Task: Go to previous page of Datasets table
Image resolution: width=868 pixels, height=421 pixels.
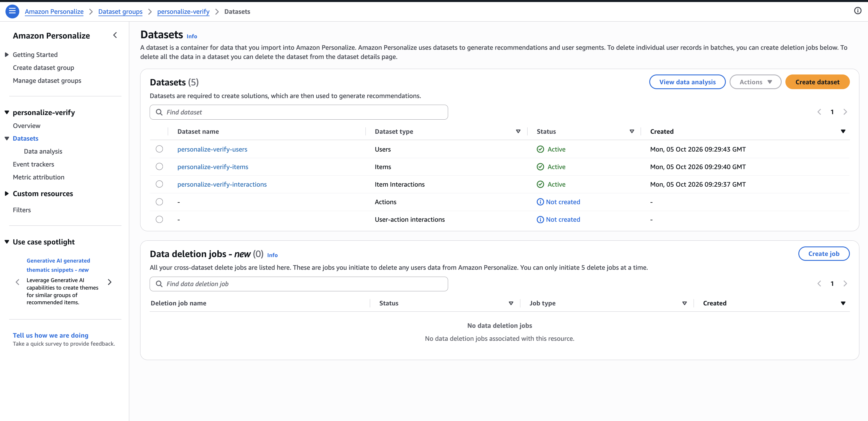Action: point(819,112)
